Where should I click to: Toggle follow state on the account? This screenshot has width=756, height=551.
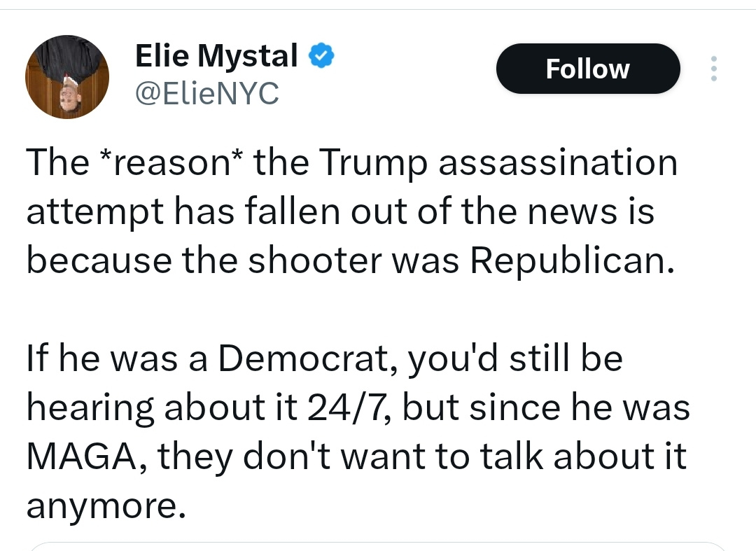[587, 69]
